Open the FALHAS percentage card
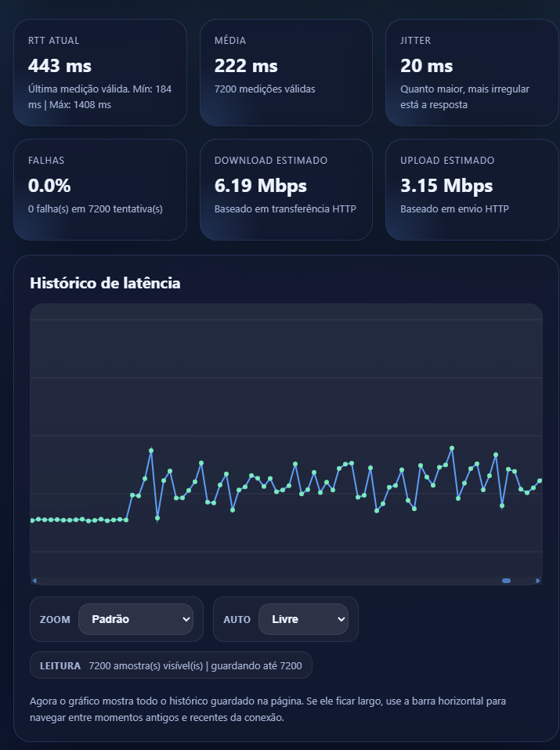The height and width of the screenshot is (750, 560). click(x=99, y=190)
